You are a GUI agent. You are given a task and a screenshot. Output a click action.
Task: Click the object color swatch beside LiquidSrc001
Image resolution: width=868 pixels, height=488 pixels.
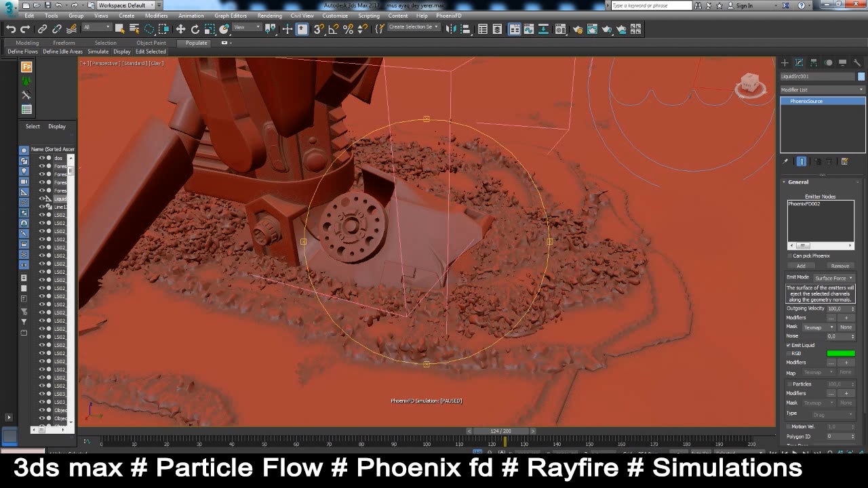pos(861,77)
